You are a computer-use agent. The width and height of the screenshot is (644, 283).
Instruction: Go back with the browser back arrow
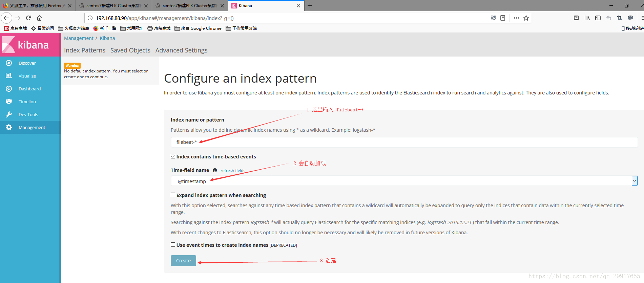click(6, 18)
